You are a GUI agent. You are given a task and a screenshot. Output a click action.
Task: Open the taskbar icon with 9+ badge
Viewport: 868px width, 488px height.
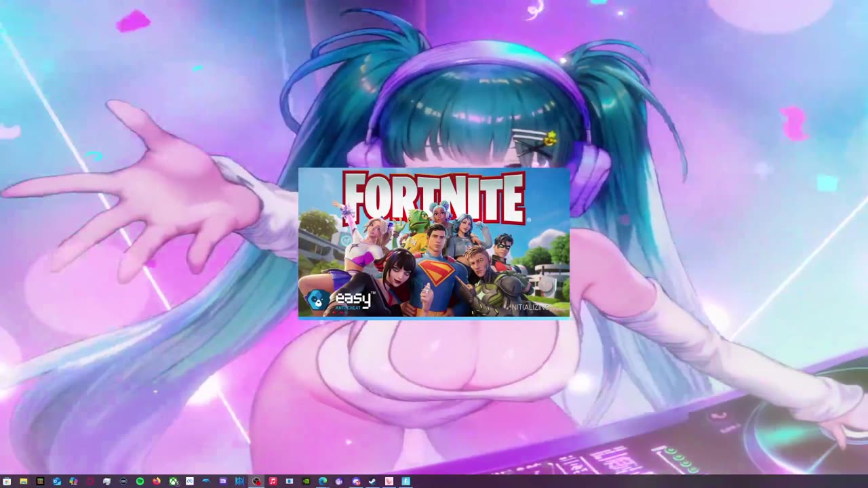pos(356,481)
